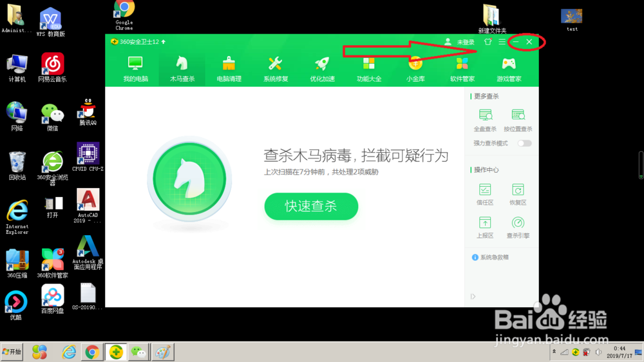644x362 pixels.
Task: Open WeChat from the taskbar
Action: tap(139, 352)
